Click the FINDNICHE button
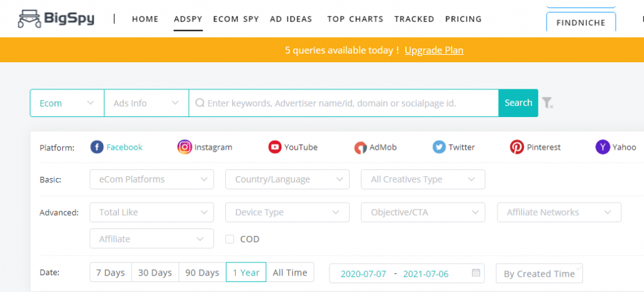Screen dimensions: 644x292 [580, 22]
